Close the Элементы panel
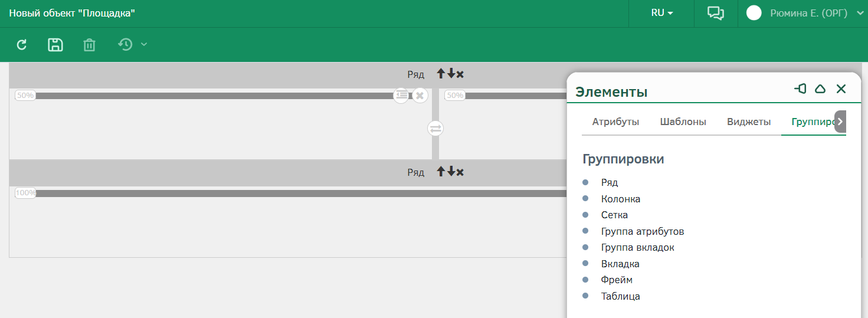 point(841,89)
